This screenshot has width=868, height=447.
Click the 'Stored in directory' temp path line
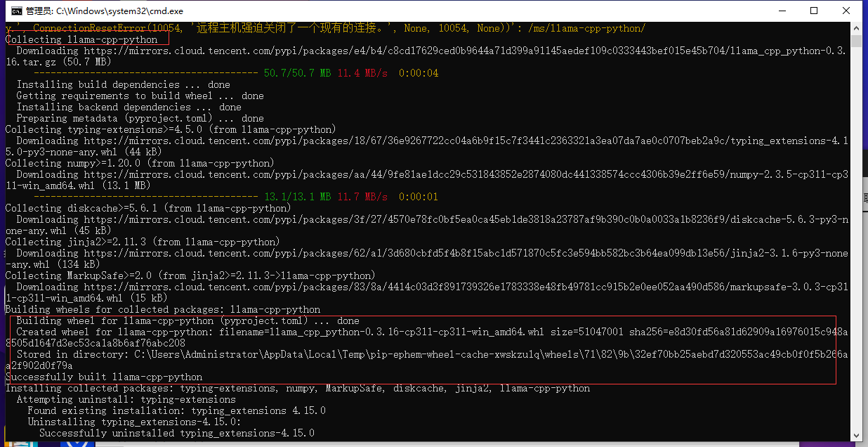421,354
